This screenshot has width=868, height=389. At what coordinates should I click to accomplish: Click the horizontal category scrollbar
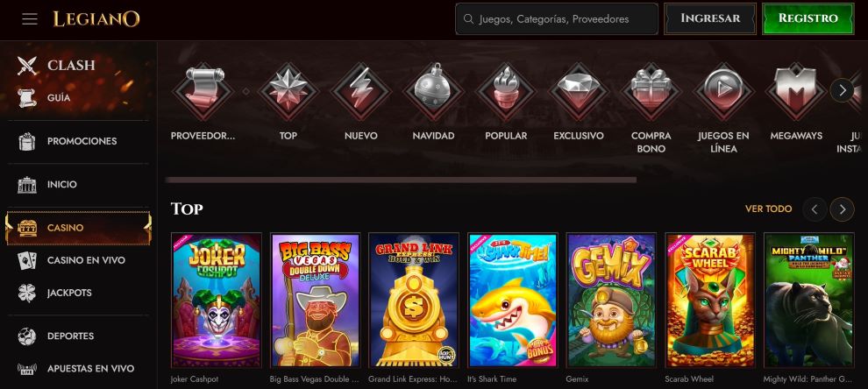click(x=402, y=180)
